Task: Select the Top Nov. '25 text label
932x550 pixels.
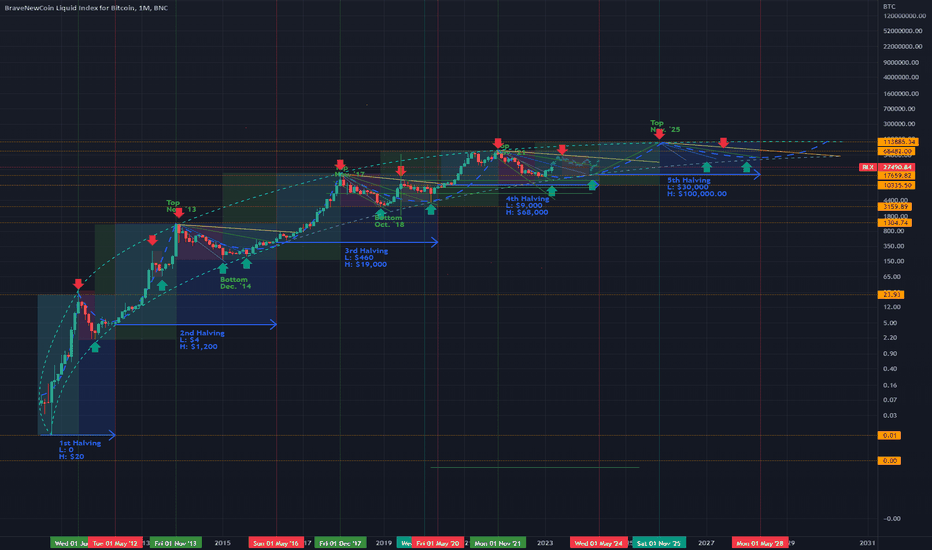Action: click(665, 126)
